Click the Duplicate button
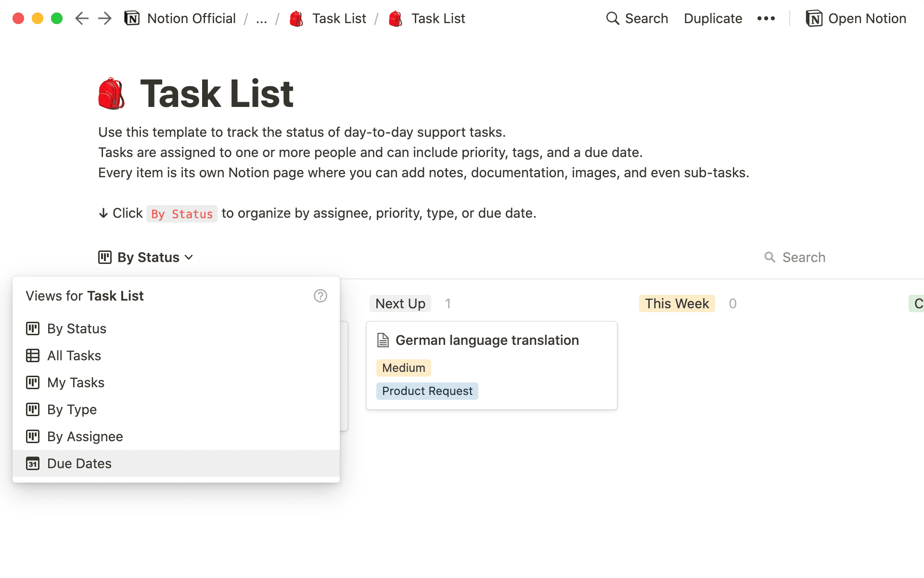Image resolution: width=924 pixels, height=578 pixels. (x=713, y=18)
